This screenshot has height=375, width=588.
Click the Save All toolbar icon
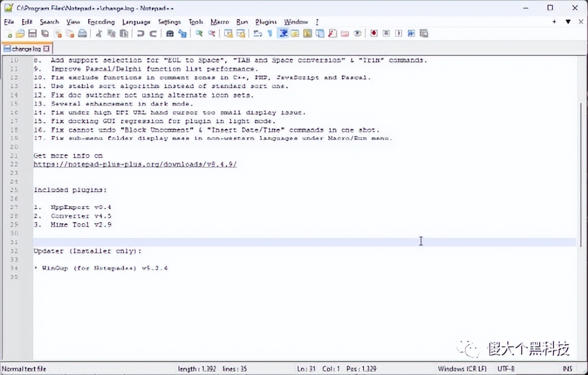(45, 34)
